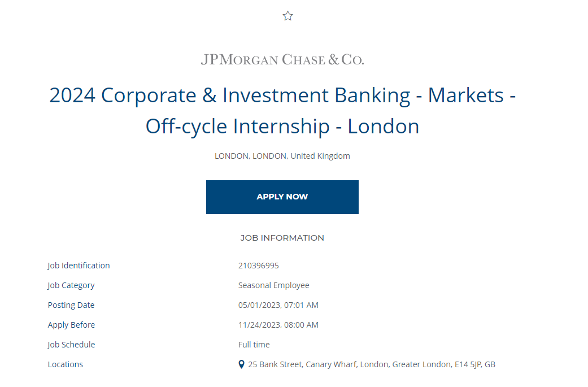This screenshot has width=588, height=387.
Task: Click the Job Schedule label
Action: coord(71,345)
